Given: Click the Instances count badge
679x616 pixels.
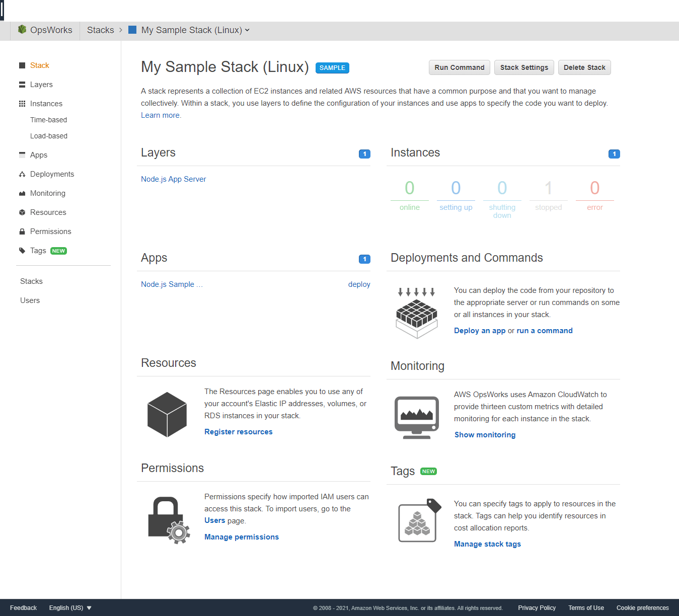Looking at the screenshot, I should (x=614, y=154).
